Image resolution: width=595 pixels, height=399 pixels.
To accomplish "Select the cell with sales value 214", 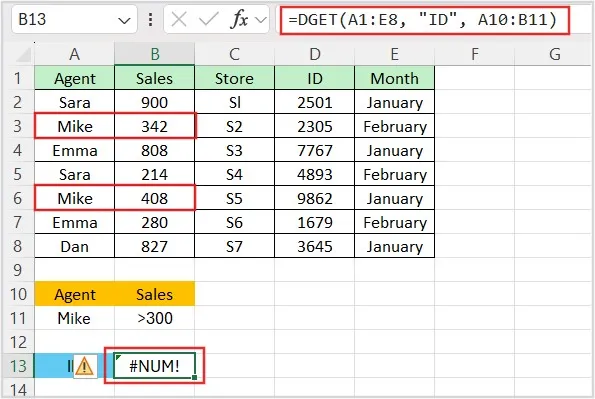I will 154,174.
